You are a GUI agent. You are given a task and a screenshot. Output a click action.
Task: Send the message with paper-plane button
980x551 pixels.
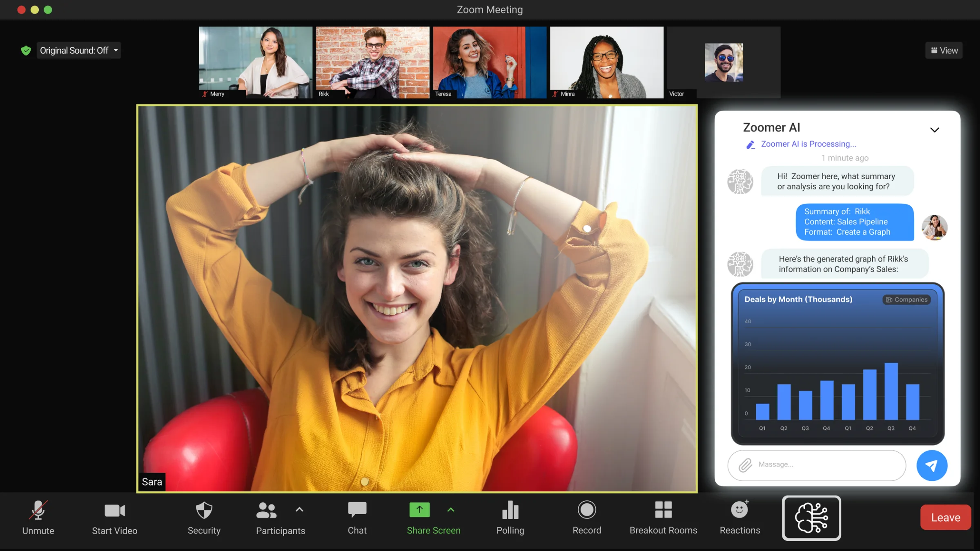[932, 465]
